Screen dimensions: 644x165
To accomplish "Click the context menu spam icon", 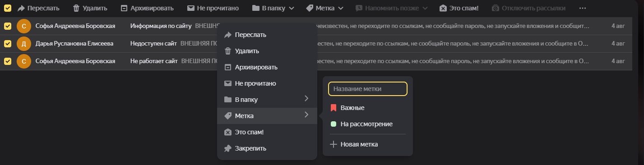I will [228, 132].
